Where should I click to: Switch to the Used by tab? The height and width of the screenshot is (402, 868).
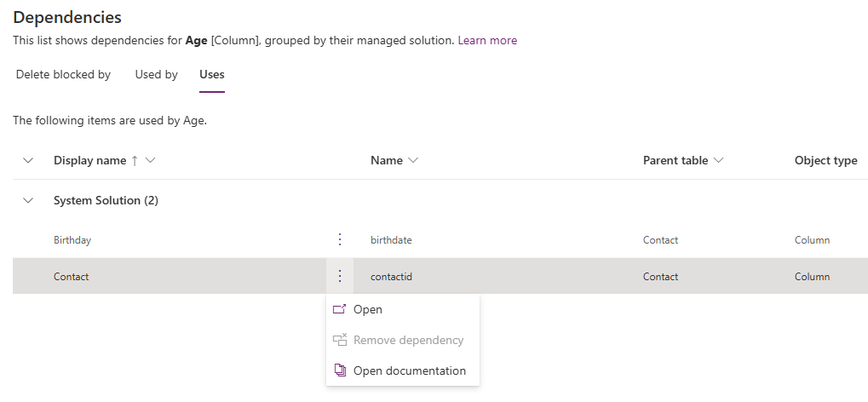[156, 74]
